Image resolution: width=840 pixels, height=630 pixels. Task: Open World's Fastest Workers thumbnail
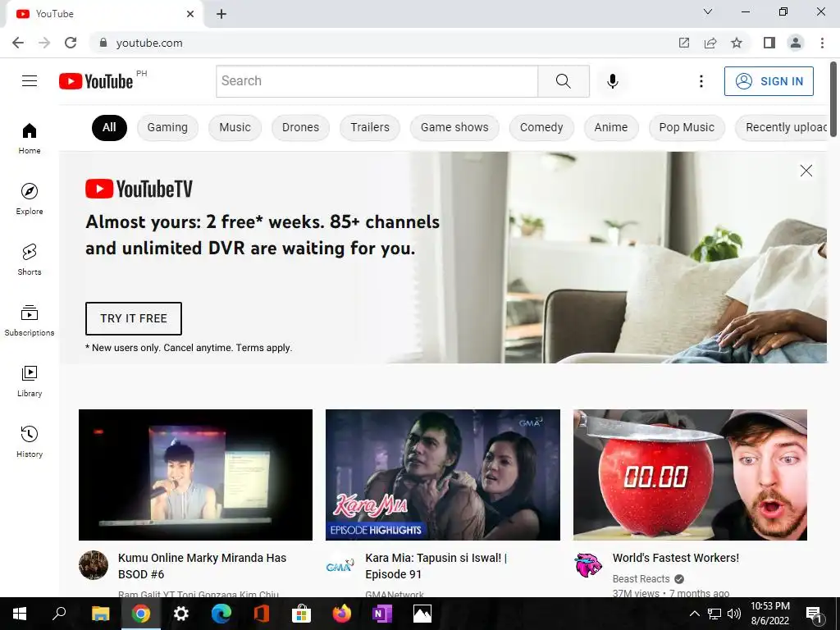tap(690, 475)
